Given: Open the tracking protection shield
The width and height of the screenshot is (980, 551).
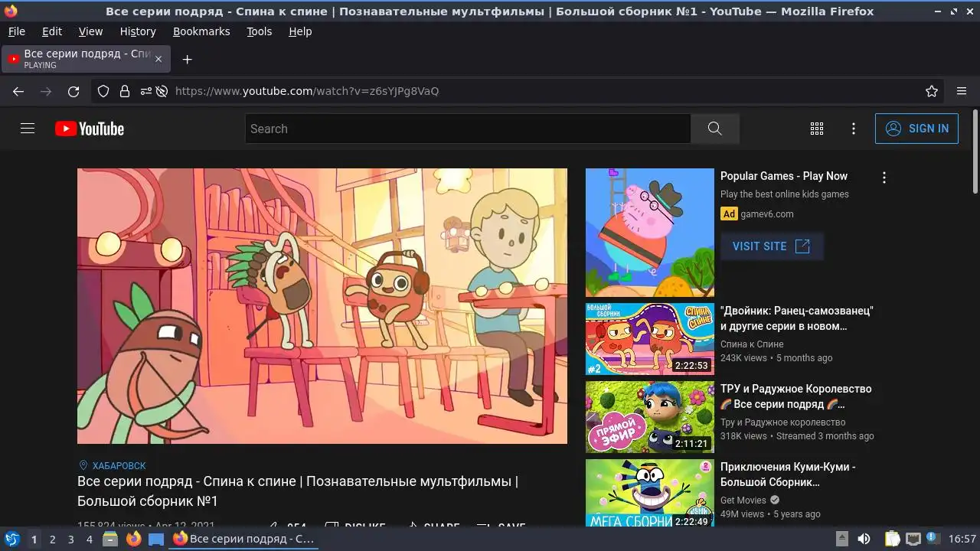Looking at the screenshot, I should pyautogui.click(x=103, y=91).
